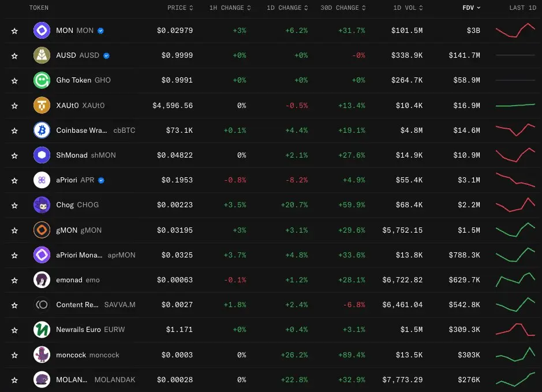This screenshot has width=542, height=392.
Task: Star the Newrails Euro row
Action: tap(14, 330)
